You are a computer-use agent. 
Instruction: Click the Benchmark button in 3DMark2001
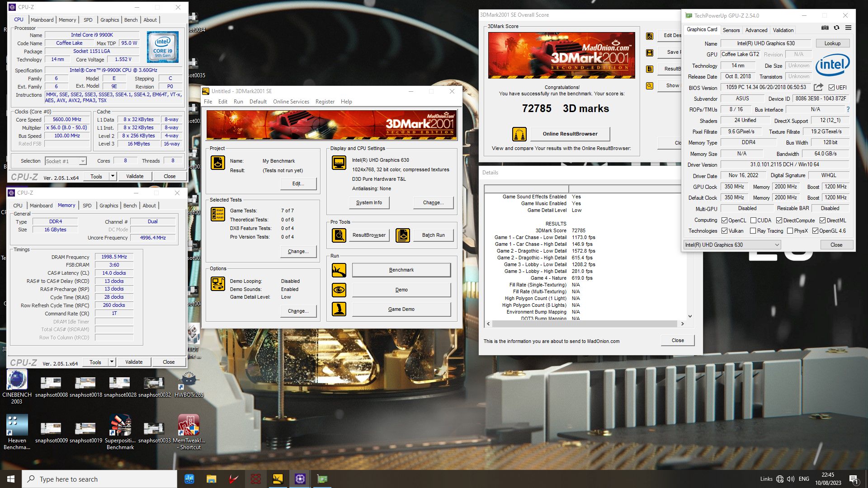pos(401,270)
